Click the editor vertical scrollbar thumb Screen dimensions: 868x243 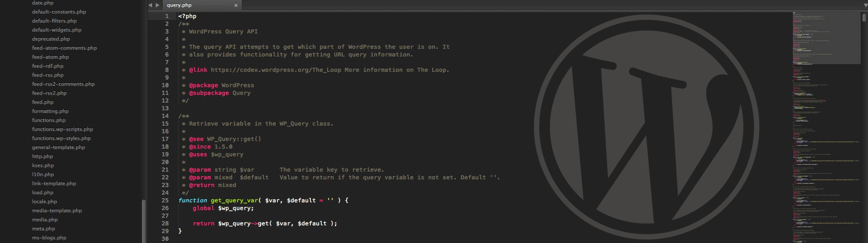[x=864, y=17]
